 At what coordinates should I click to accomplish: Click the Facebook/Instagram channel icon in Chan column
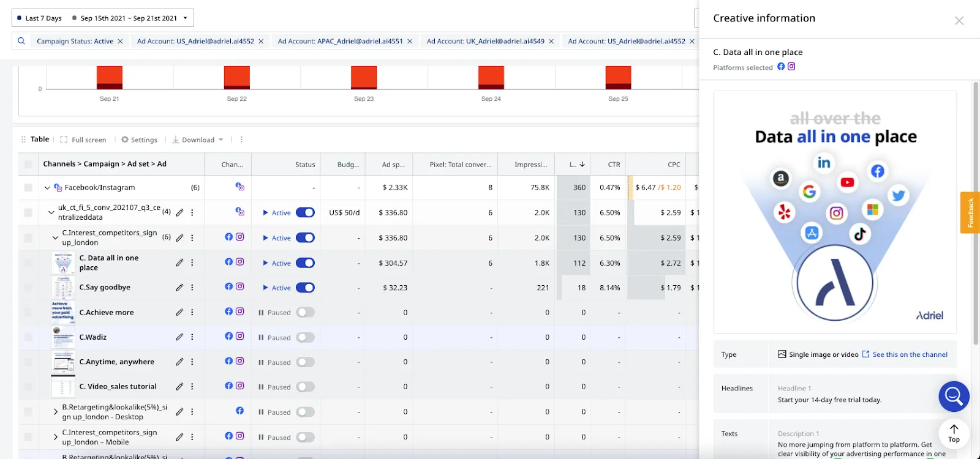240,187
